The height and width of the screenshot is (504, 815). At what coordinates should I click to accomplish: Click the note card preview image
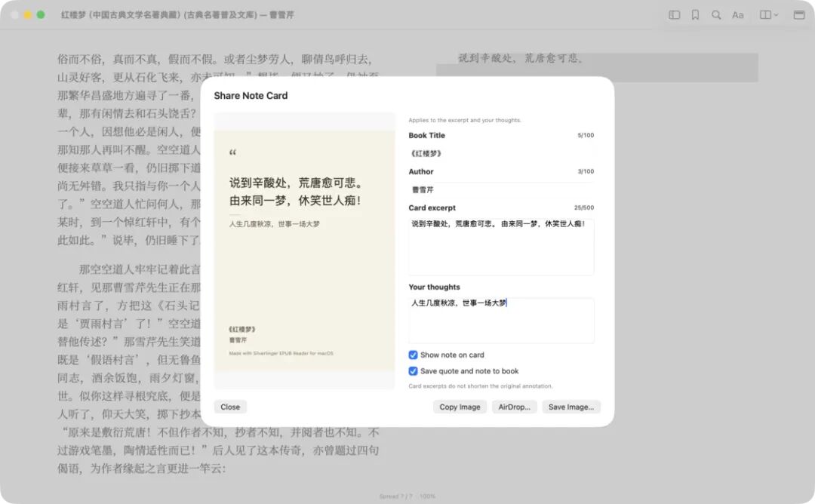305,250
